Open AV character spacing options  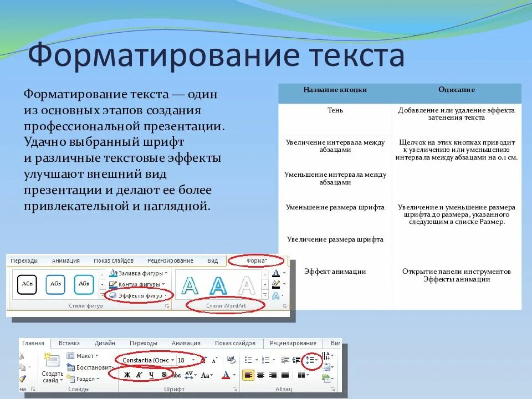point(190,375)
